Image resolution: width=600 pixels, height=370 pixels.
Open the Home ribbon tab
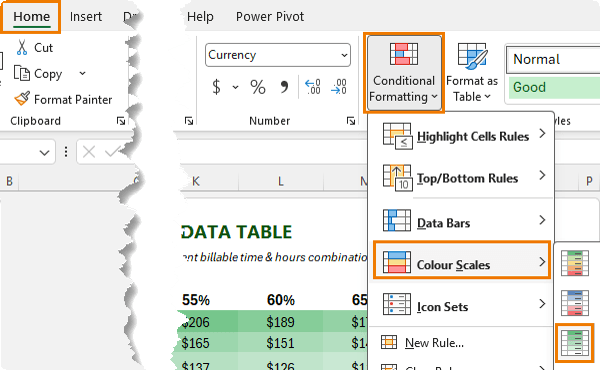[x=31, y=16]
